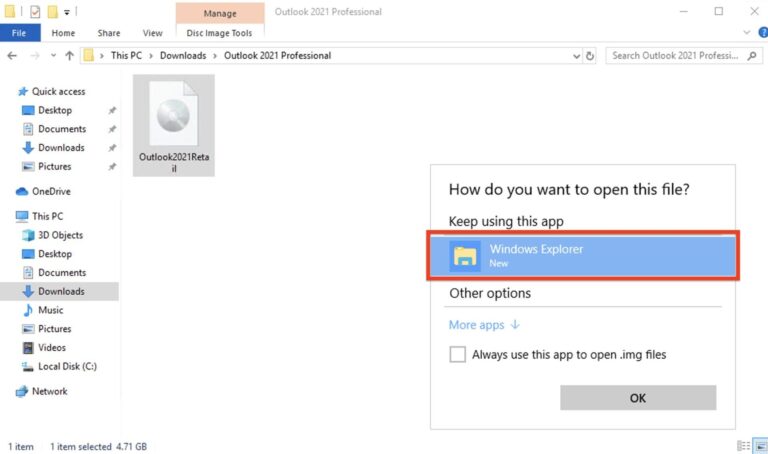Viewport: 768px width, 454px height.
Task: Go back with the Back arrow
Action: [x=12, y=56]
